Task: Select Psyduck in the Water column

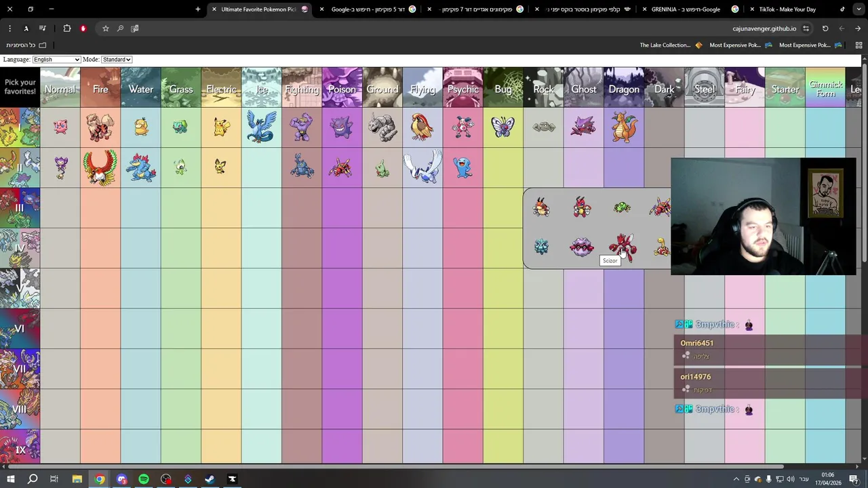Action: pos(140,127)
